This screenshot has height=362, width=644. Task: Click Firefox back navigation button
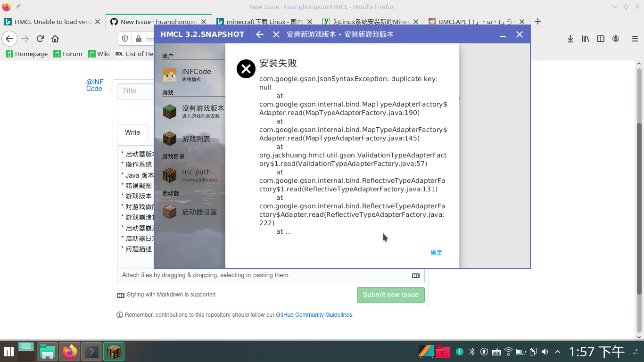(9, 39)
